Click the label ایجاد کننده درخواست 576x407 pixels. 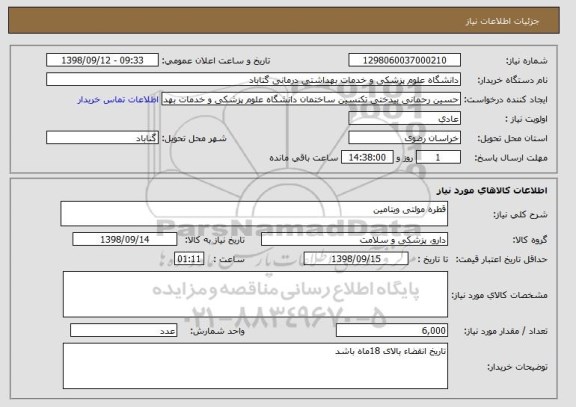(x=506, y=100)
